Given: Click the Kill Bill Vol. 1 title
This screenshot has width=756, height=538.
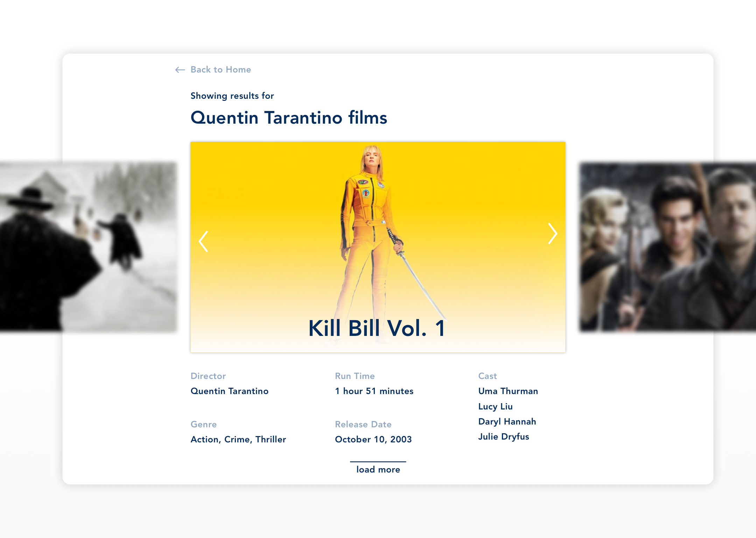Looking at the screenshot, I should pos(377,328).
